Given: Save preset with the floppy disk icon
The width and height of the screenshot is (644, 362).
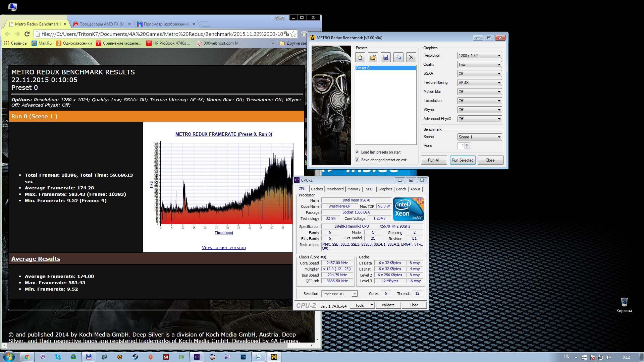Looking at the screenshot, I should 386,57.
